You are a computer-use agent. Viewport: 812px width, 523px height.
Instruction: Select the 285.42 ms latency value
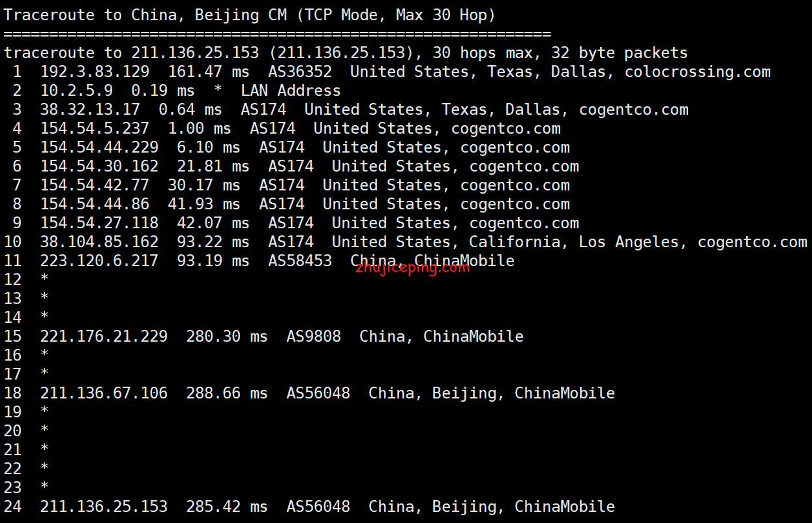pos(227,507)
